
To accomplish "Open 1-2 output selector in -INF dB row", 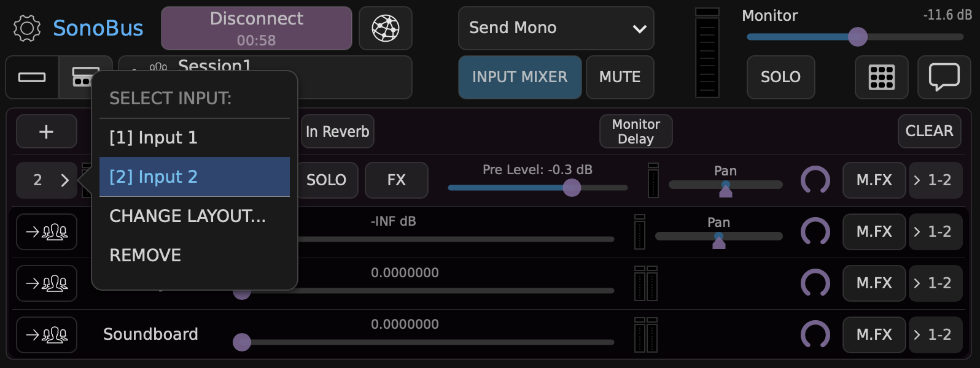I will coord(935,232).
